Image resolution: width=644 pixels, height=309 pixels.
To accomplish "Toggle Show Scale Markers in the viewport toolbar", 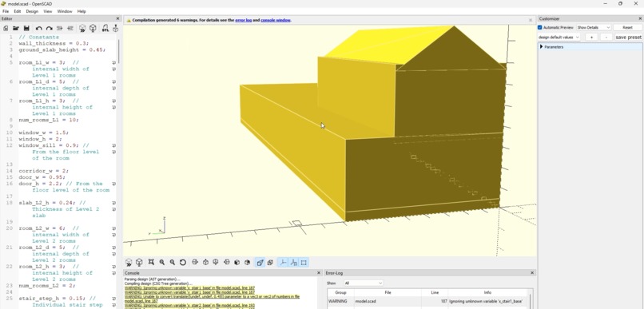I will [x=294, y=262].
